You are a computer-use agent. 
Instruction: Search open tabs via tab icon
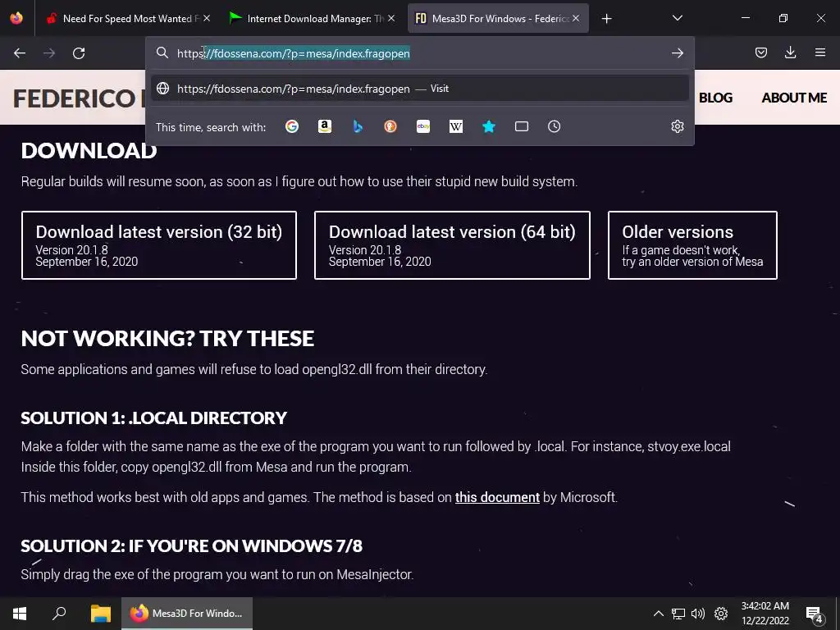pyautogui.click(x=521, y=126)
